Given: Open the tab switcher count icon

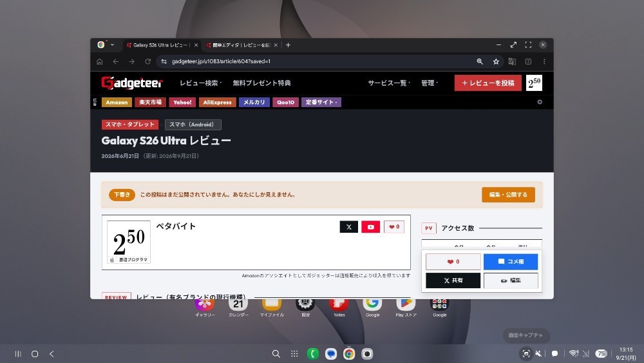Looking at the screenshot, I should point(528,62).
